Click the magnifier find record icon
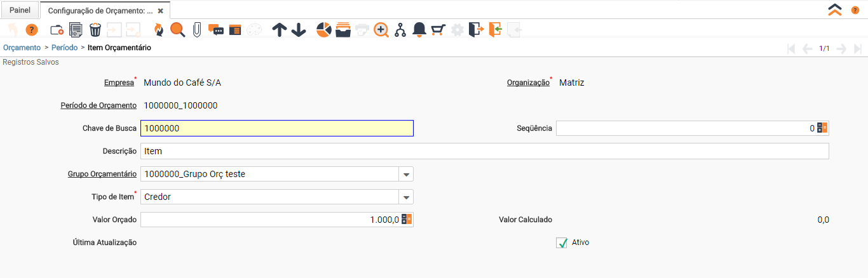Image resolution: width=868 pixels, height=278 pixels. [x=178, y=30]
